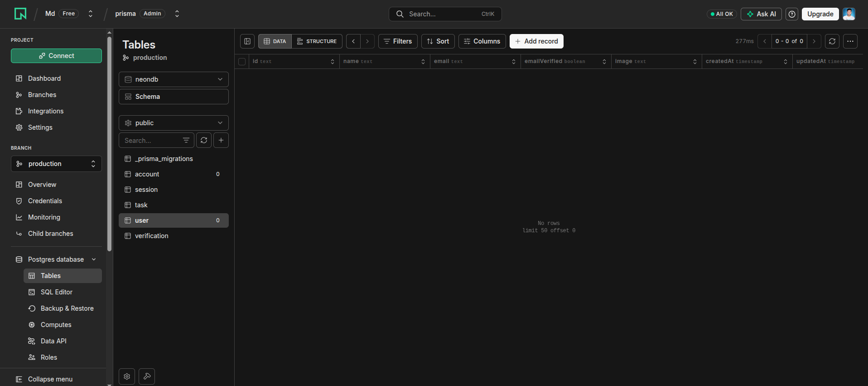Open Backup & Restore

(x=63, y=308)
